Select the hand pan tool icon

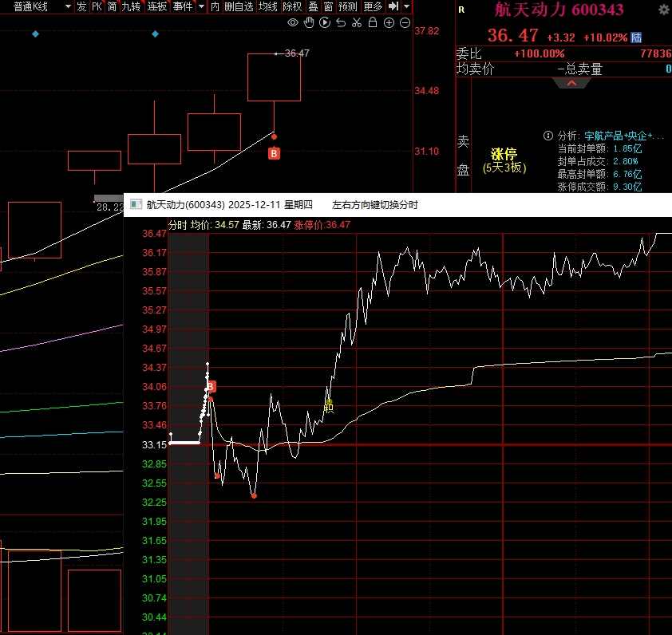(x=309, y=22)
